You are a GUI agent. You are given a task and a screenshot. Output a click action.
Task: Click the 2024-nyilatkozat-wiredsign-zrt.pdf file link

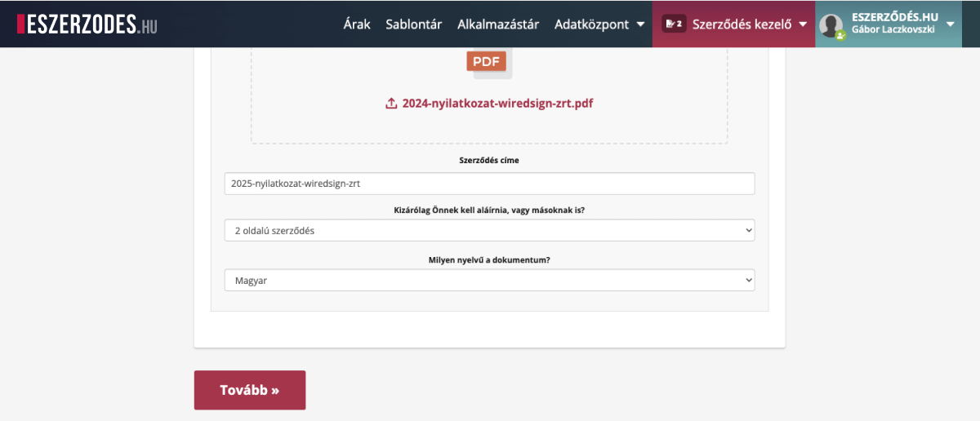coord(497,104)
